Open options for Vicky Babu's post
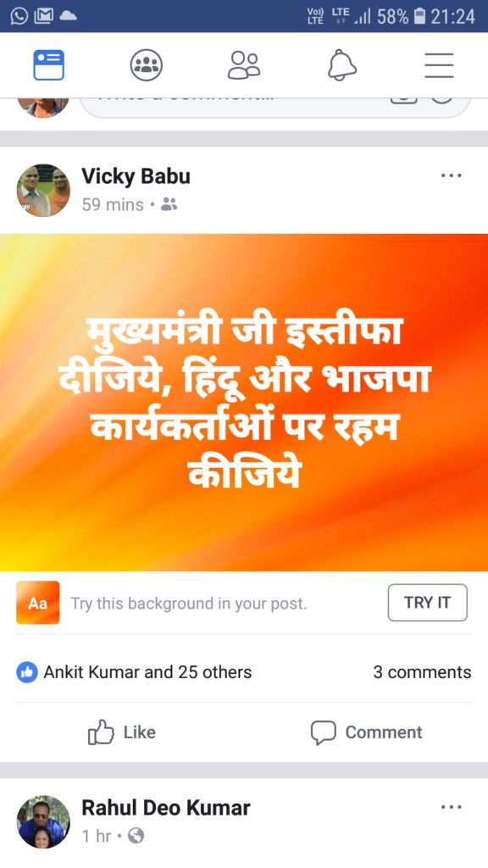 pyautogui.click(x=451, y=176)
